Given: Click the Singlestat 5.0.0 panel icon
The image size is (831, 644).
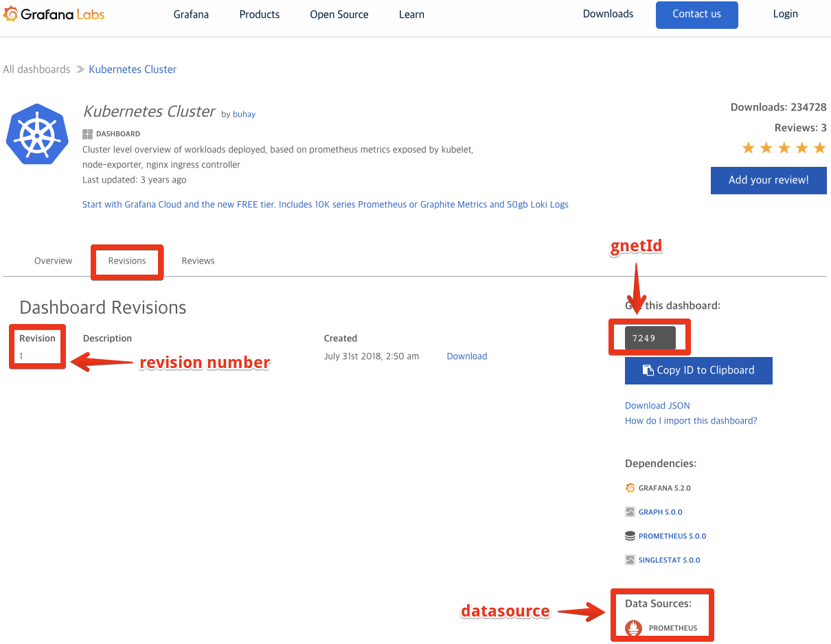Looking at the screenshot, I should coord(630,560).
